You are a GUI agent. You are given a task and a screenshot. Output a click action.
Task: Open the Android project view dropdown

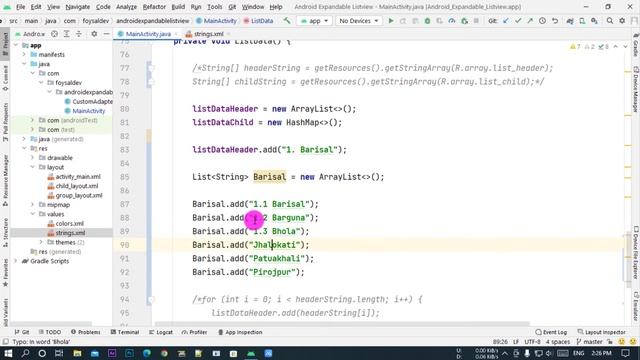[30, 34]
